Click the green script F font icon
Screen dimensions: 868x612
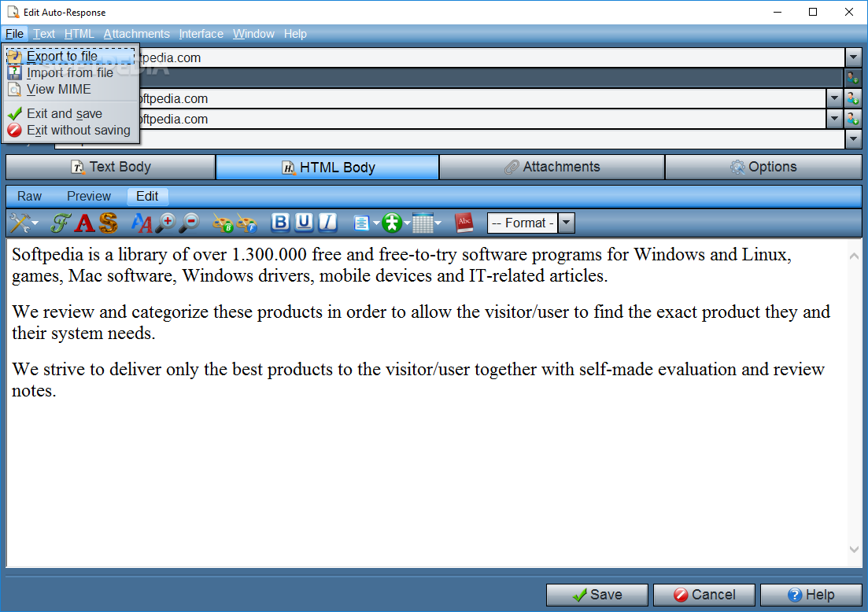[61, 223]
